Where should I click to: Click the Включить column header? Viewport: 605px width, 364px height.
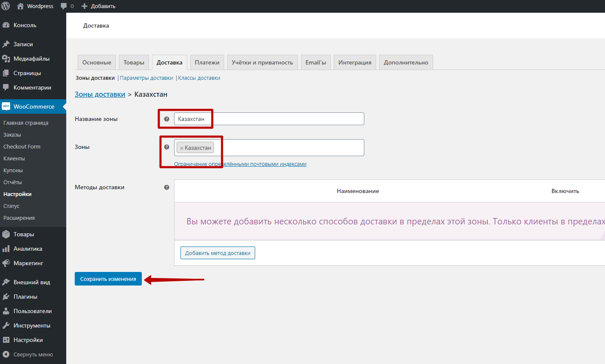click(x=565, y=191)
